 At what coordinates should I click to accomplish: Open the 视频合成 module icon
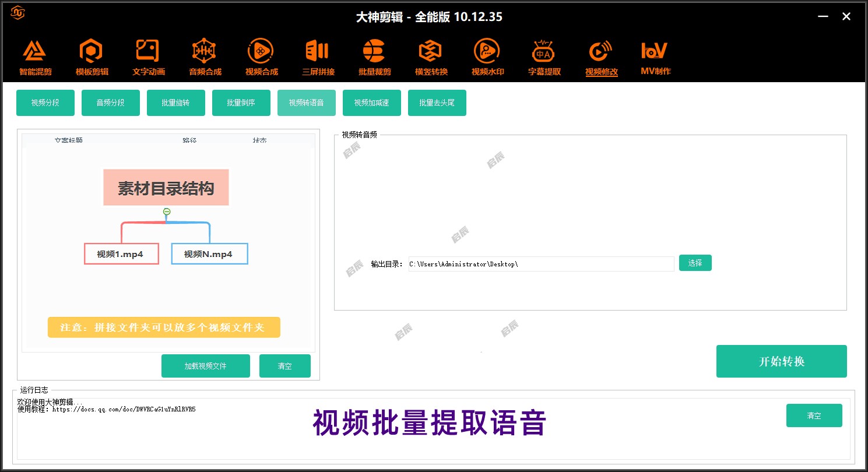coord(261,58)
